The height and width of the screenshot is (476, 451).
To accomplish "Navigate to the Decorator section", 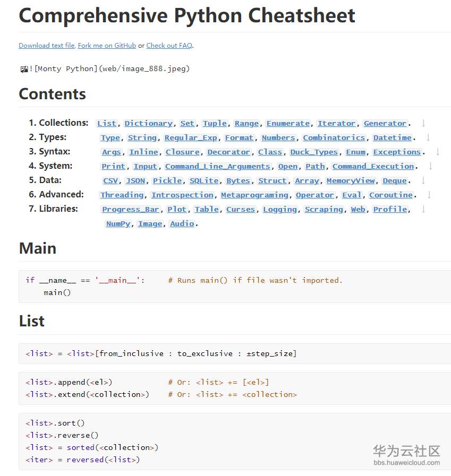I will (229, 152).
